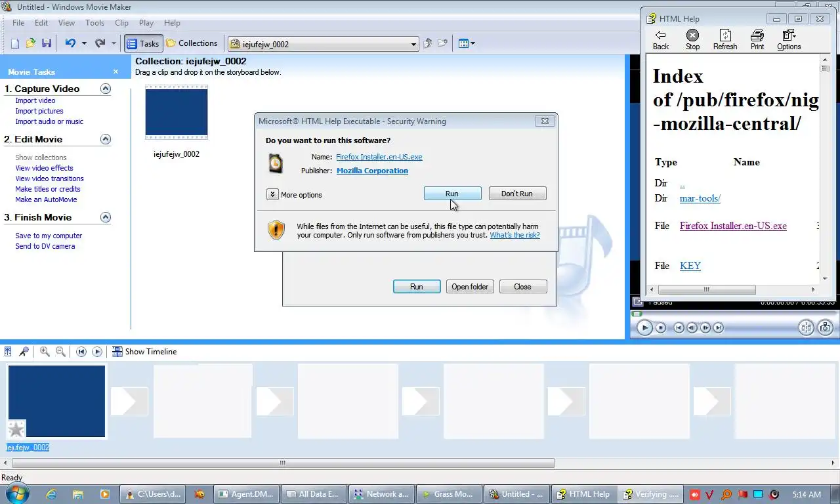The width and height of the screenshot is (840, 504).
Task: Collapse the Edit Movie section
Action: pos(105,139)
